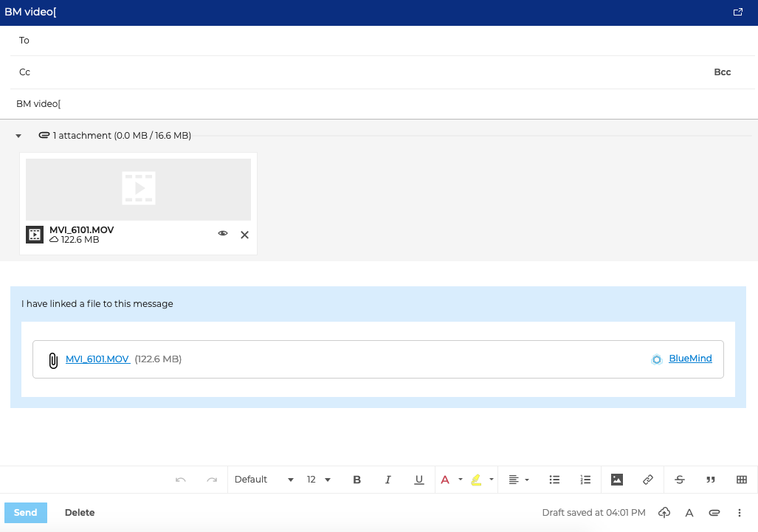Delete the draft
758x532 pixels.
(80, 513)
